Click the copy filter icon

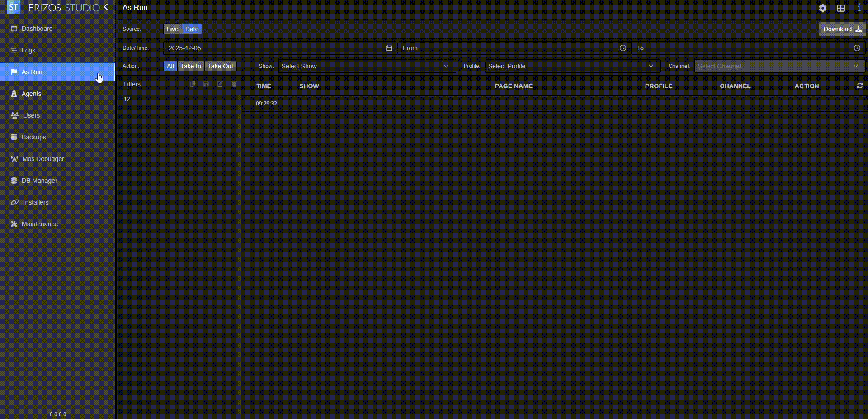click(193, 84)
